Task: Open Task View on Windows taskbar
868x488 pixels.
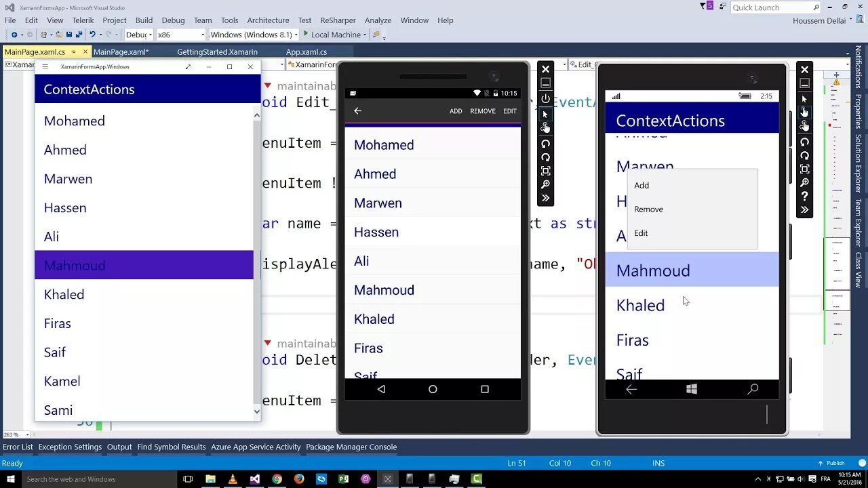Action: [x=188, y=479]
